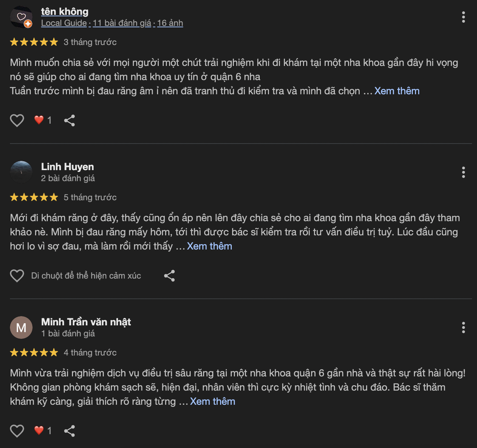Like Linh Huyen's review with heart

17,276
